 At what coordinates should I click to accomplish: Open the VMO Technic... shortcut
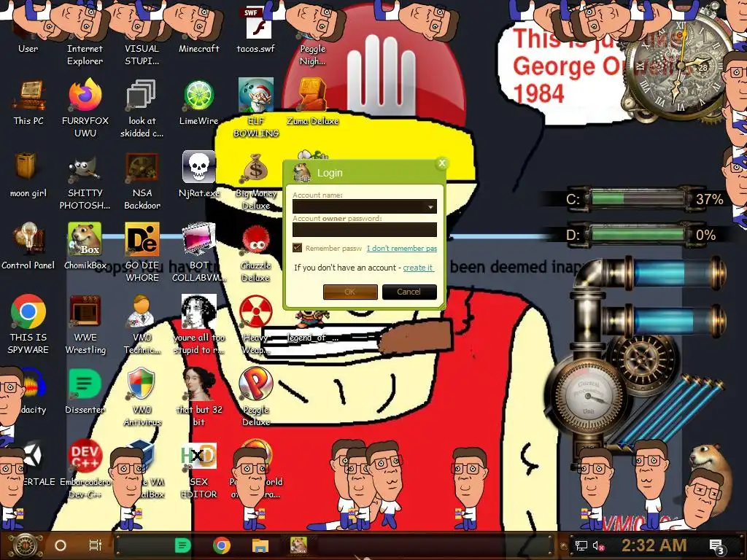[142, 324]
